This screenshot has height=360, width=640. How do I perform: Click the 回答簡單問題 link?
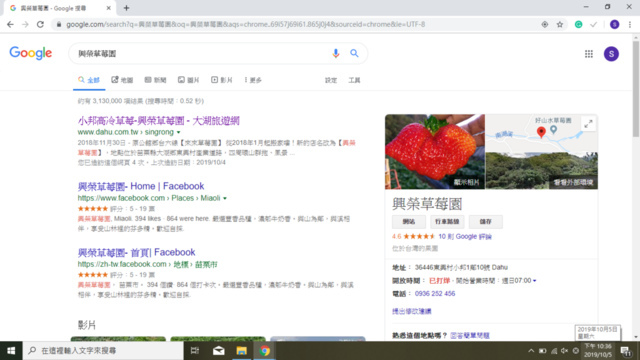[x=470, y=336]
